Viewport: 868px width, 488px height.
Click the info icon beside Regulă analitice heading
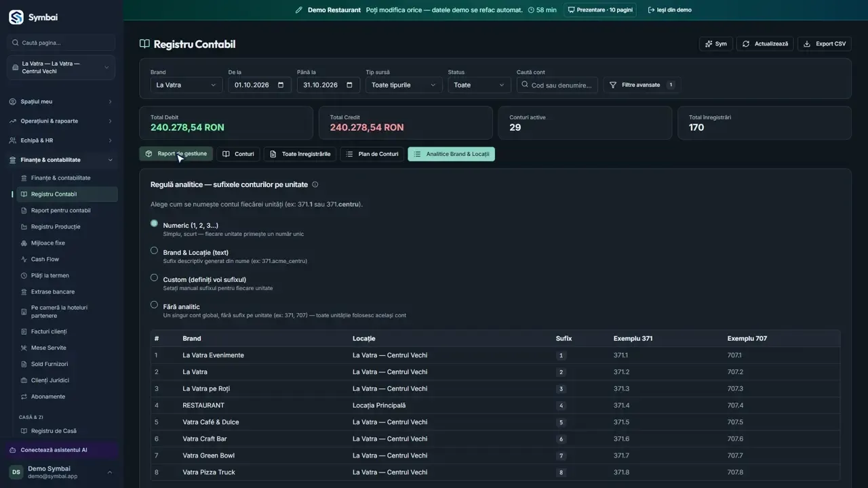(x=315, y=184)
